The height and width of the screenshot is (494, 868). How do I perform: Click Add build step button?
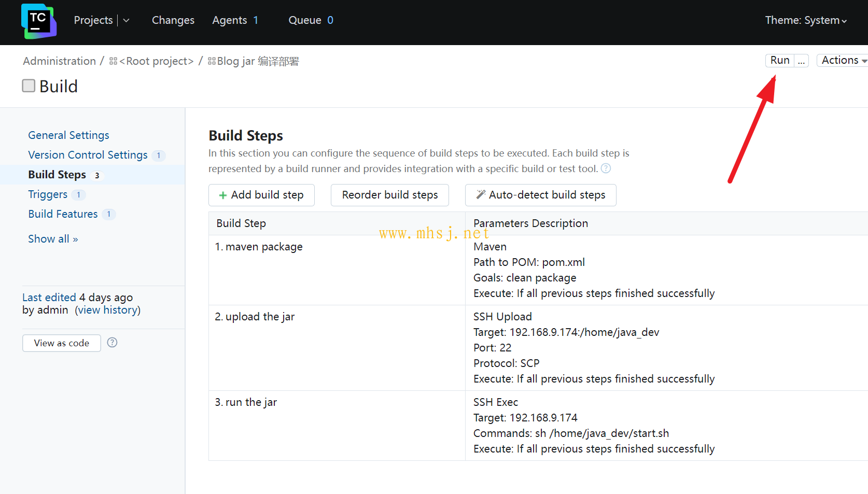click(x=261, y=195)
